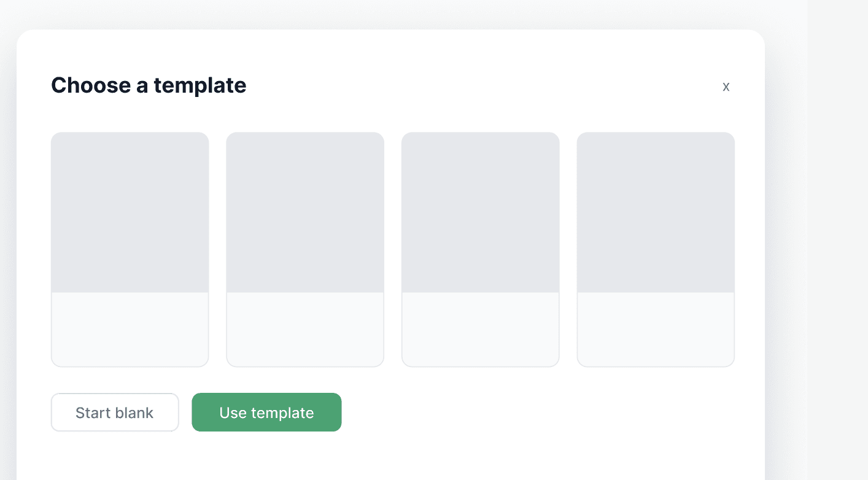Viewport: 868px width, 480px height.
Task: Click the caption area of the fourth template card
Action: (656, 330)
